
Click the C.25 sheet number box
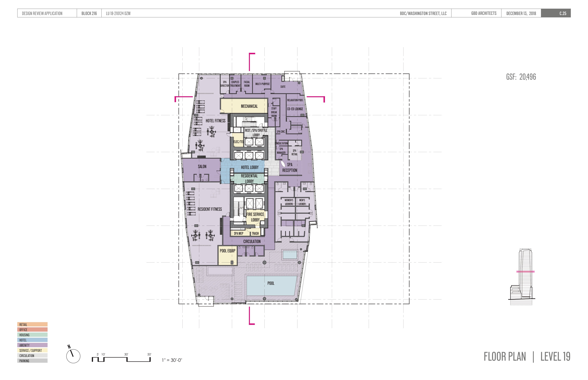[x=556, y=13]
